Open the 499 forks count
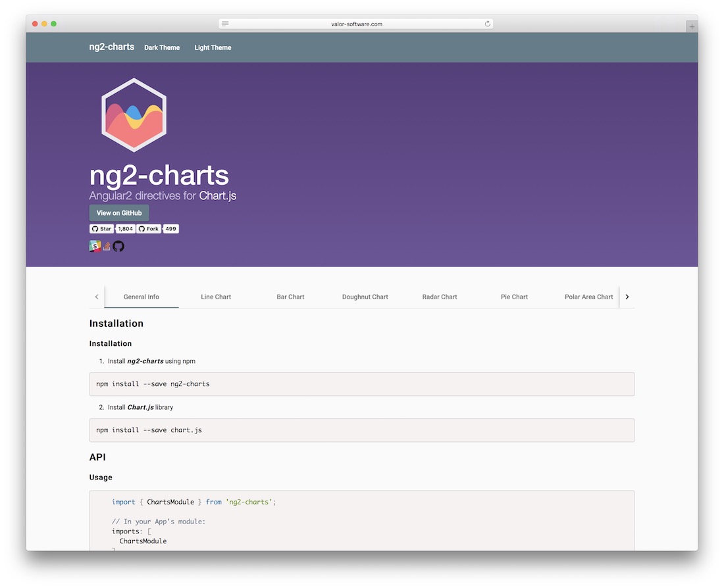724x588 pixels. click(171, 229)
